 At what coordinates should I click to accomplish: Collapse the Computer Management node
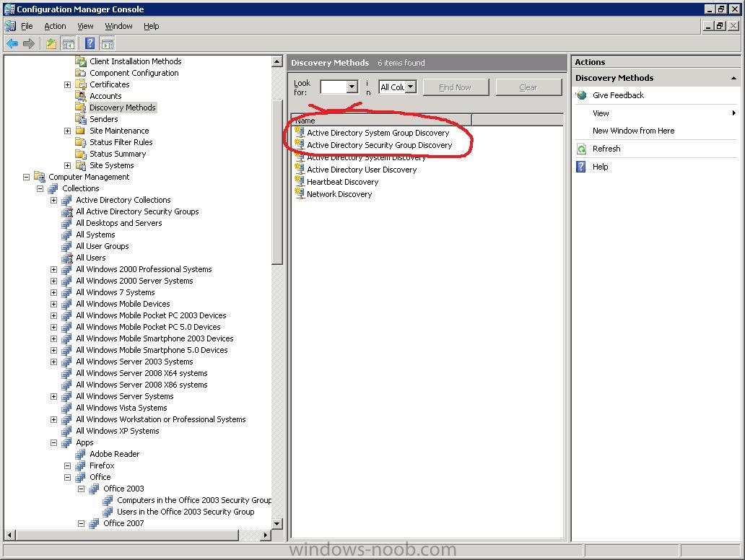26,177
